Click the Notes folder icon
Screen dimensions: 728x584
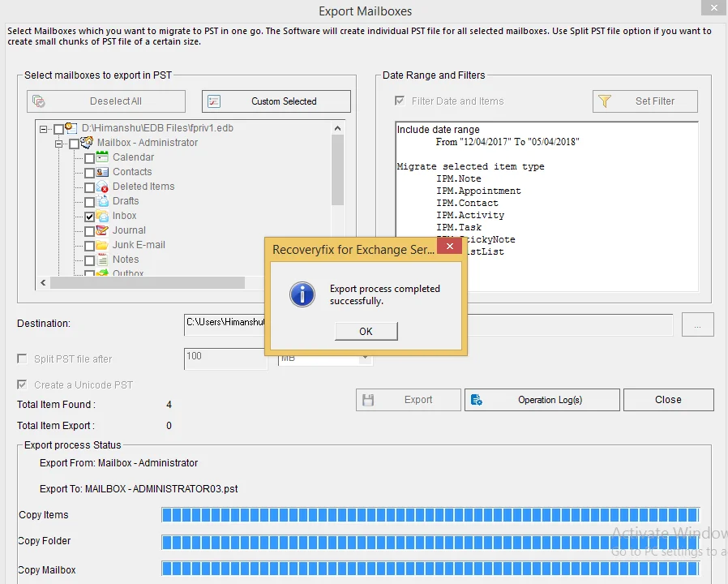102,260
